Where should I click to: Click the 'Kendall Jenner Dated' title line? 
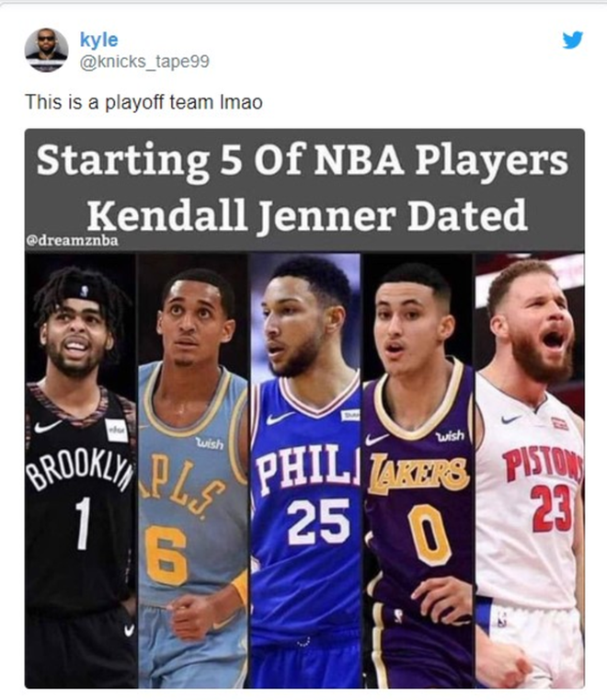pyautogui.click(x=307, y=215)
